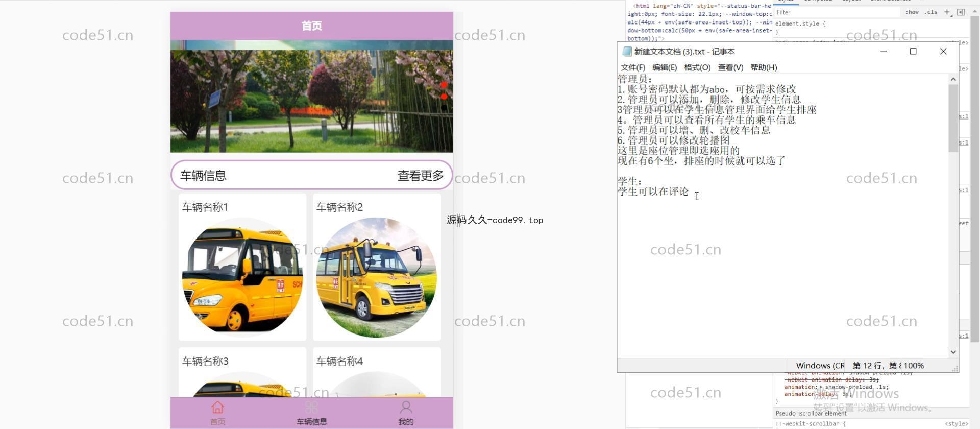Image resolution: width=980 pixels, height=429 pixels.
Task: Click the 首页 page title header
Action: 311,26
